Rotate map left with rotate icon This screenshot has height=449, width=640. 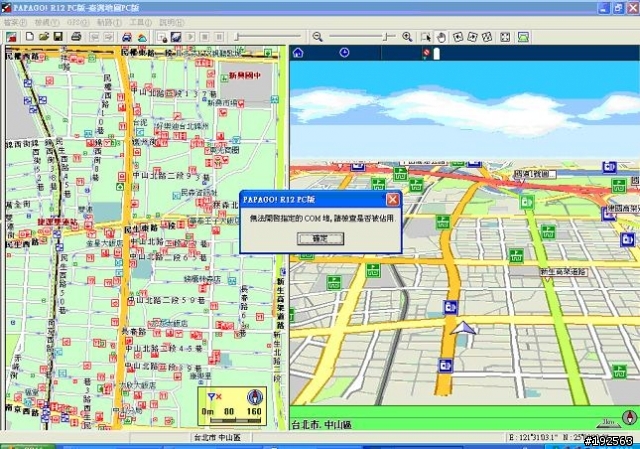pos(458,37)
